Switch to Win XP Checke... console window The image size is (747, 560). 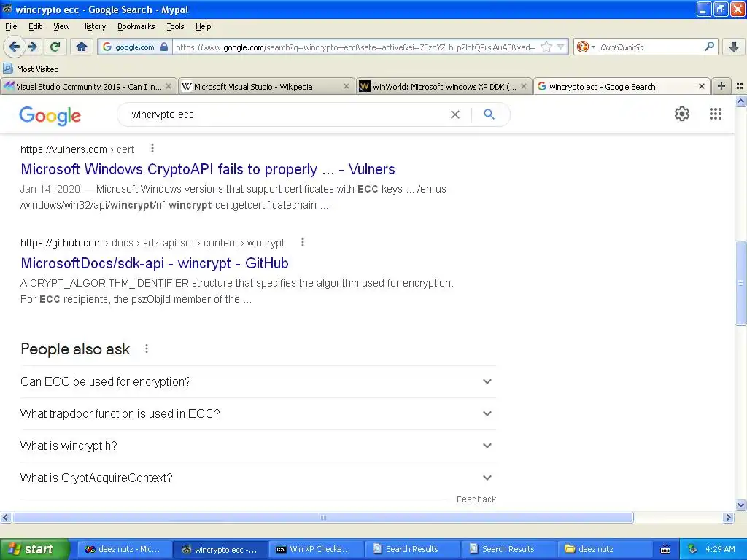pos(315,549)
